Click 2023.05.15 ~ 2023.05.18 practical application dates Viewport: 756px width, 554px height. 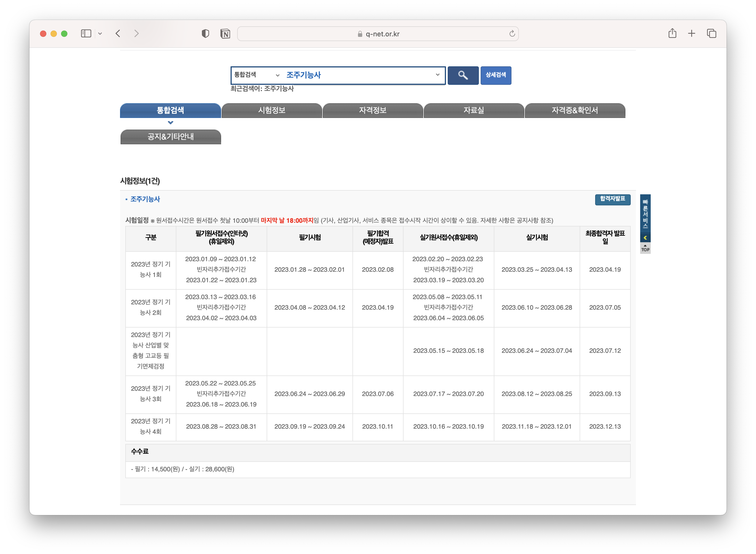pyautogui.click(x=448, y=351)
